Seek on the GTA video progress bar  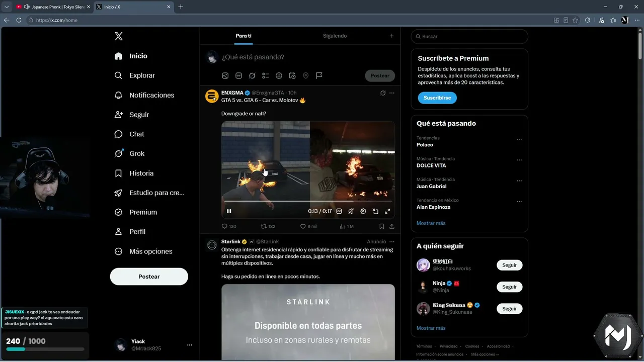tap(308, 201)
